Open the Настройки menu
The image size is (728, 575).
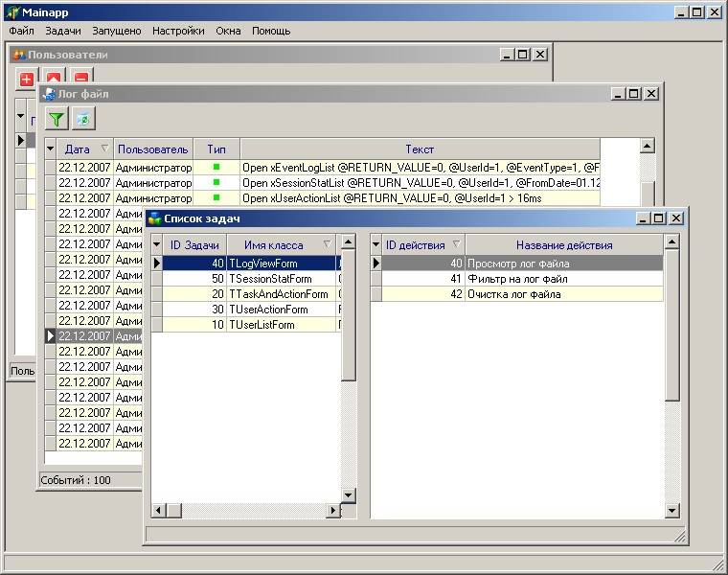pos(178,31)
